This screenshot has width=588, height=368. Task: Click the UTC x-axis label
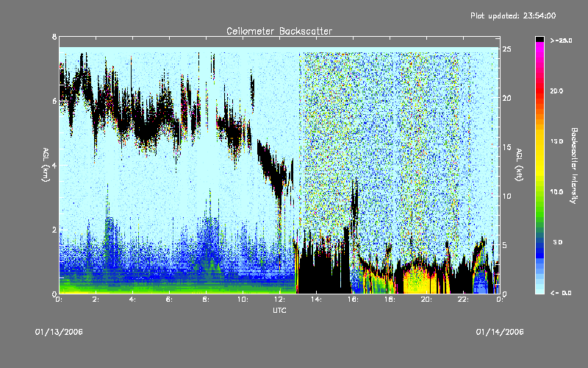(x=279, y=310)
